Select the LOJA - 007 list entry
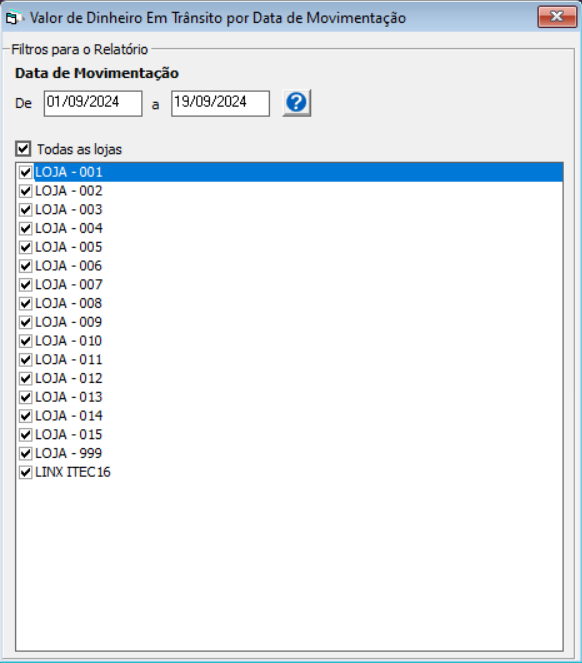The height and width of the screenshot is (663, 582). [x=289, y=285]
